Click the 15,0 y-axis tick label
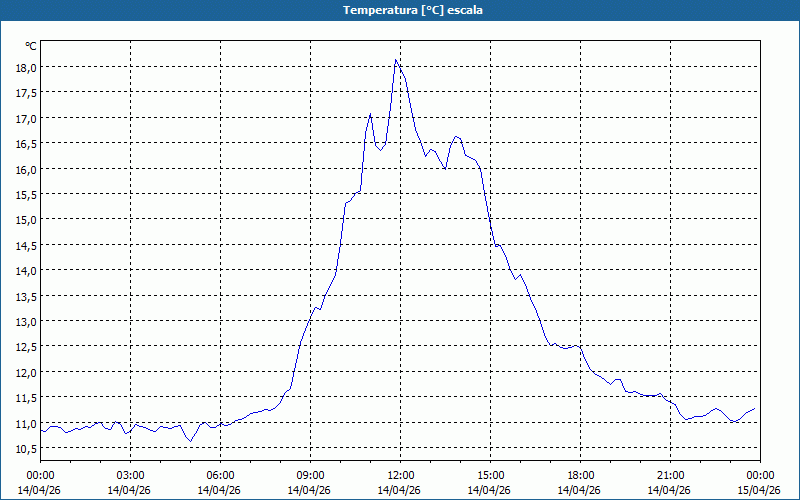Viewport: 800px width, 500px height. [25, 219]
